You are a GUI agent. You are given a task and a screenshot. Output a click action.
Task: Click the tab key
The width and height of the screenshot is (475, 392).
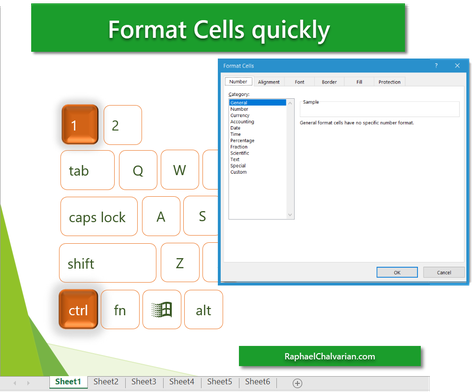(87, 170)
